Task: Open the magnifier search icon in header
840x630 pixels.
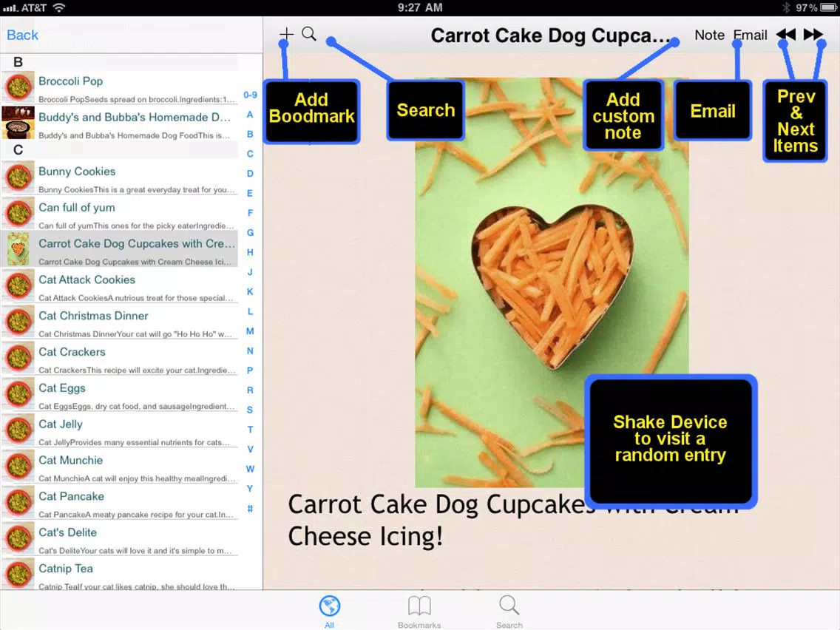Action: 309,34
